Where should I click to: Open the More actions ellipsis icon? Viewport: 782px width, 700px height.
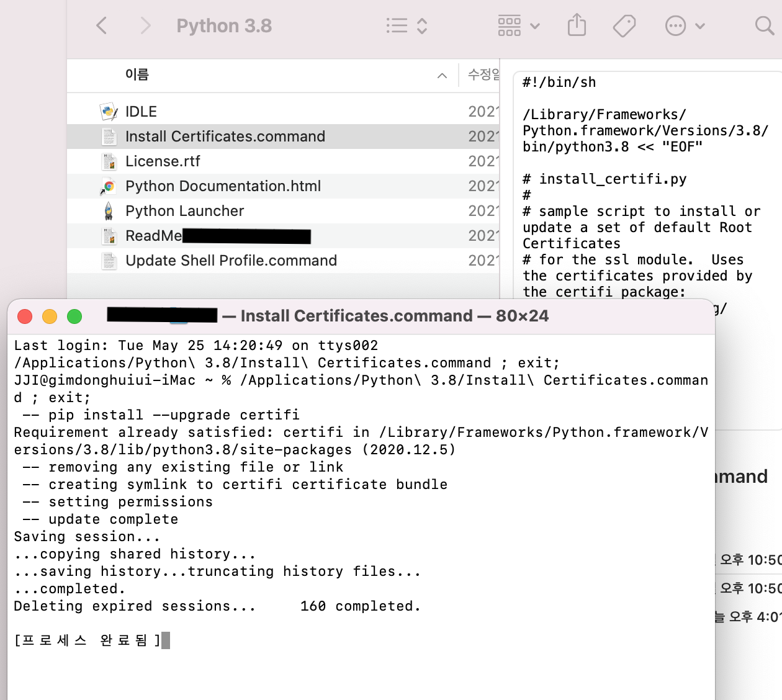pyautogui.click(x=675, y=25)
